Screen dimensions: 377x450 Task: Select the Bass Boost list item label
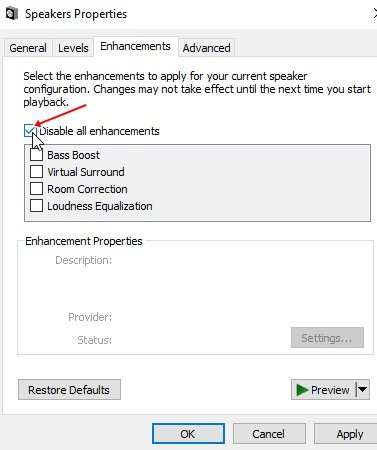point(73,155)
